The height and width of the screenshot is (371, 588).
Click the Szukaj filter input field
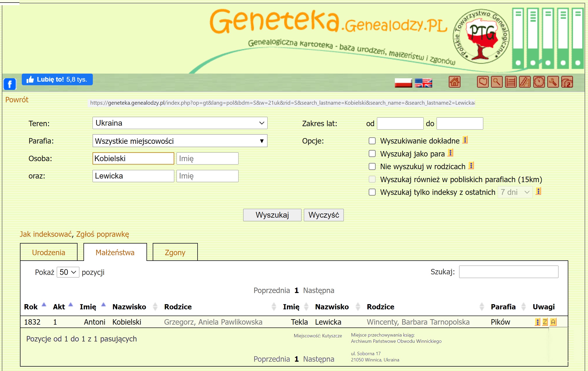pos(508,272)
